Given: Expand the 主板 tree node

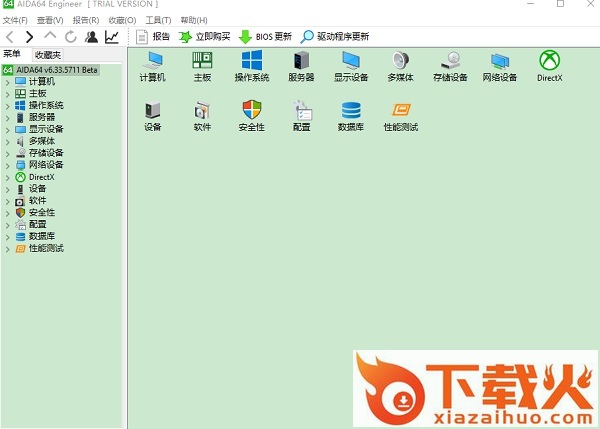Looking at the screenshot, I should point(8,93).
